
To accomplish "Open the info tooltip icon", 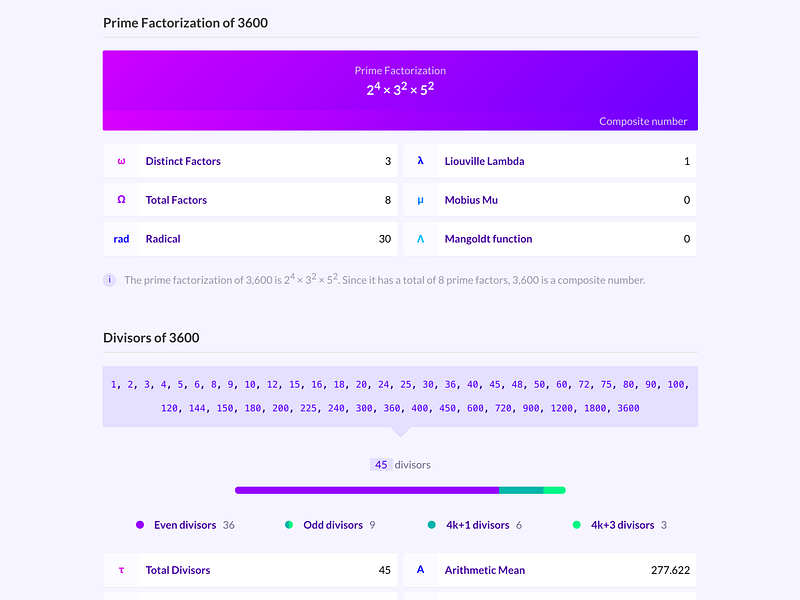I will [109, 280].
